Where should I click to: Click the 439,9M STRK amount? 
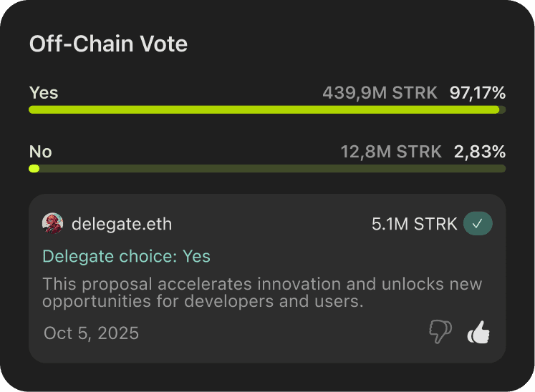click(380, 93)
